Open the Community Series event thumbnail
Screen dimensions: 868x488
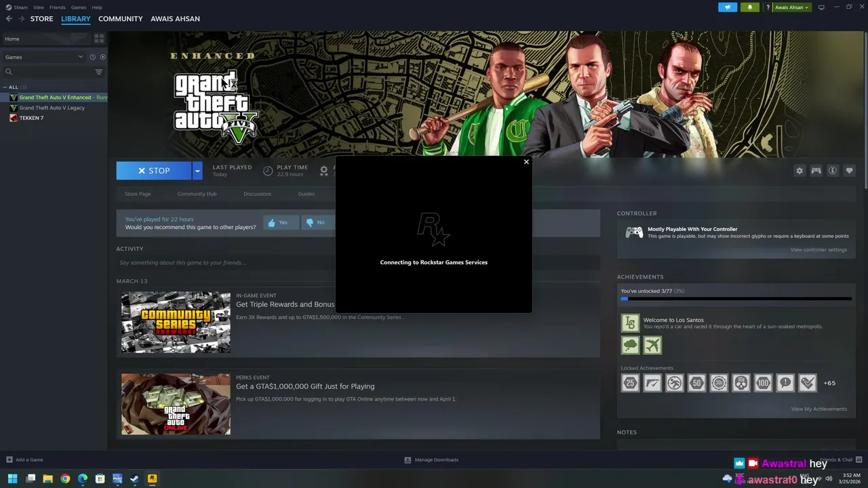tap(176, 322)
